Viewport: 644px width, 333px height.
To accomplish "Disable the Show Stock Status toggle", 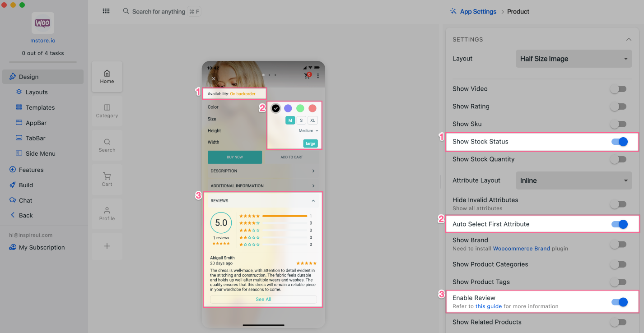I will [619, 142].
